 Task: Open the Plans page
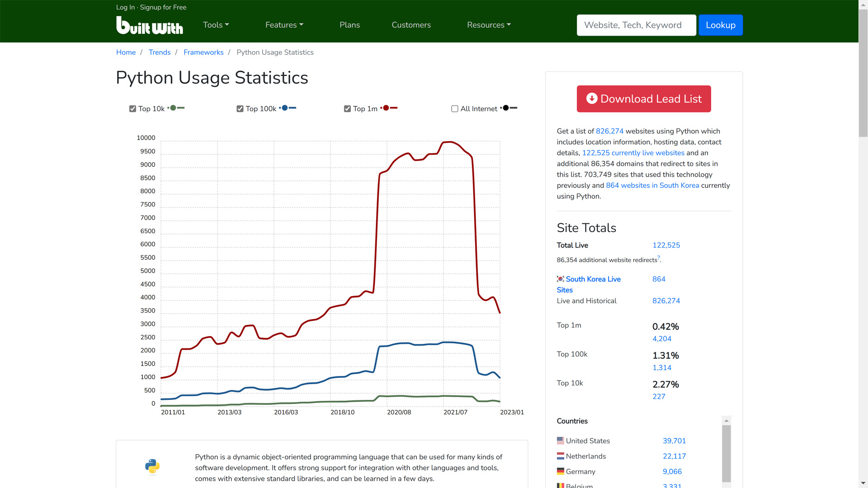coord(349,25)
